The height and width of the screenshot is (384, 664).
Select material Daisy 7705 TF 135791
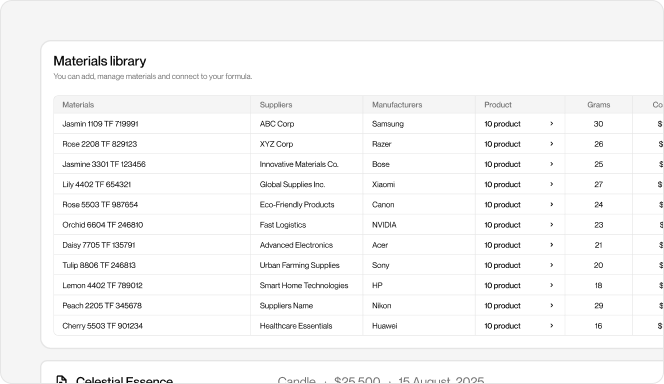tap(99, 245)
